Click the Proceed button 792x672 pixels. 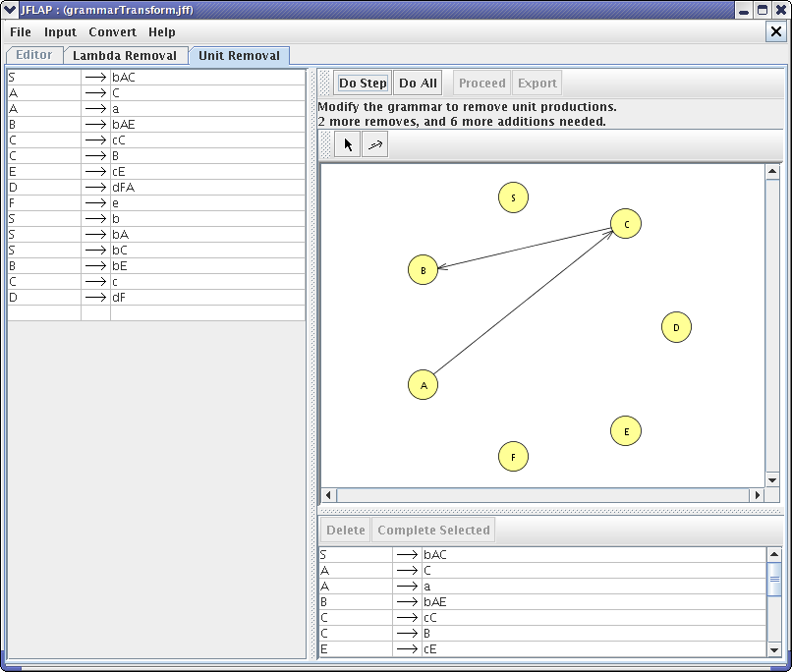coord(481,83)
